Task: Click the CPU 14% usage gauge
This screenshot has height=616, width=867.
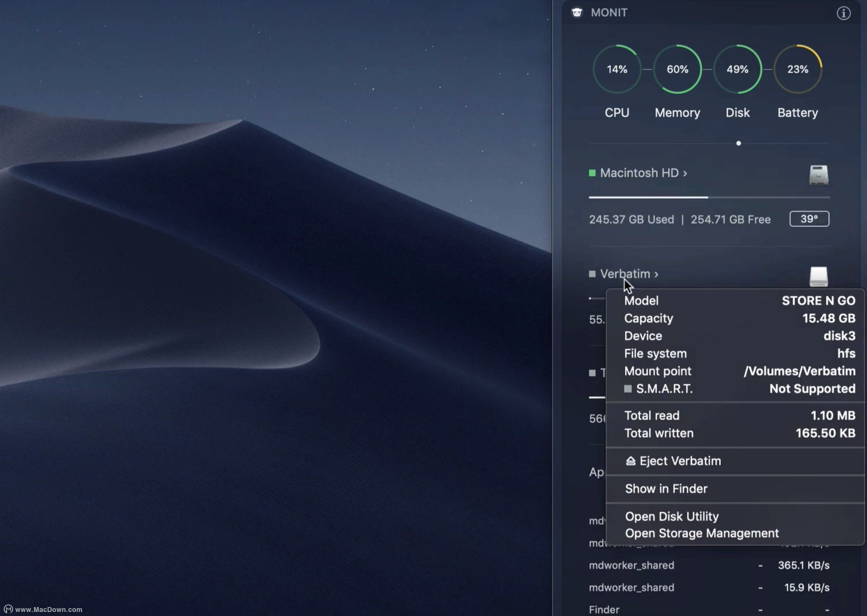Action: pos(617,69)
